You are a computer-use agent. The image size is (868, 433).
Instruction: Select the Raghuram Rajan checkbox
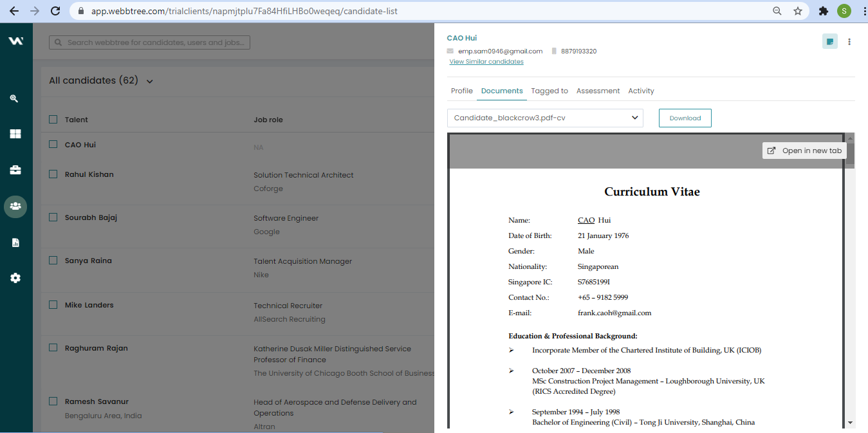coord(53,347)
